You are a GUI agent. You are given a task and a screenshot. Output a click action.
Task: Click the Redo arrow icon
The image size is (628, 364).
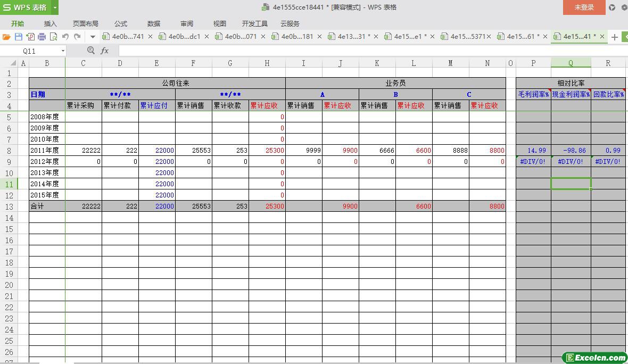coord(77,37)
